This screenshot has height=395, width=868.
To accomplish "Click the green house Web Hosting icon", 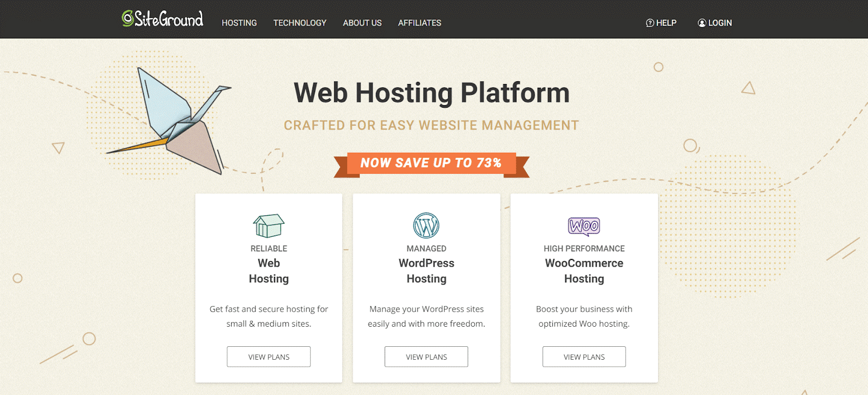I will [x=269, y=225].
